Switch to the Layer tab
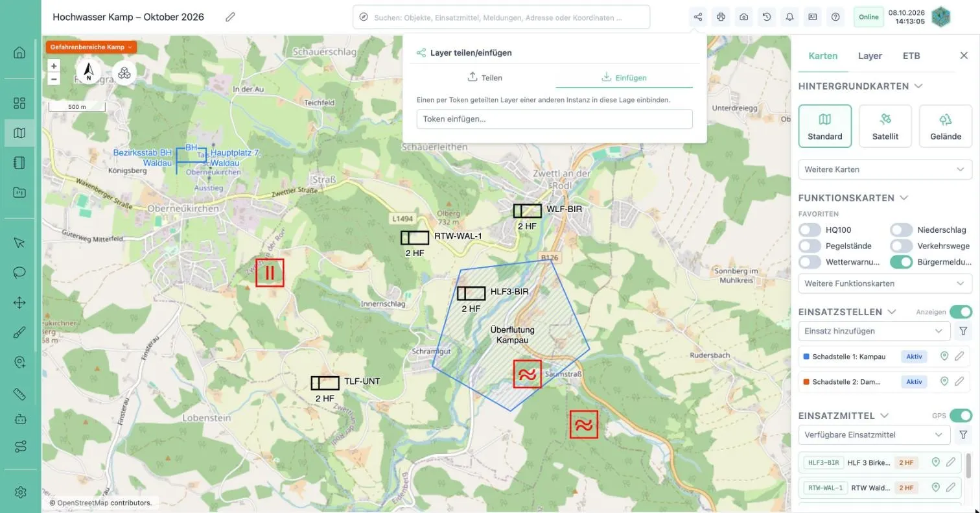This screenshot has height=513, width=980. point(870,56)
